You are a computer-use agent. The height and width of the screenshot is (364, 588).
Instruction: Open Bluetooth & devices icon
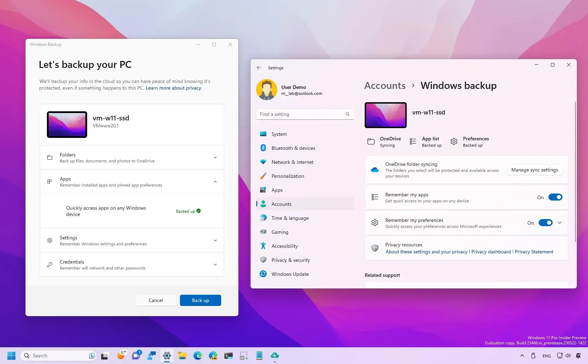(263, 148)
